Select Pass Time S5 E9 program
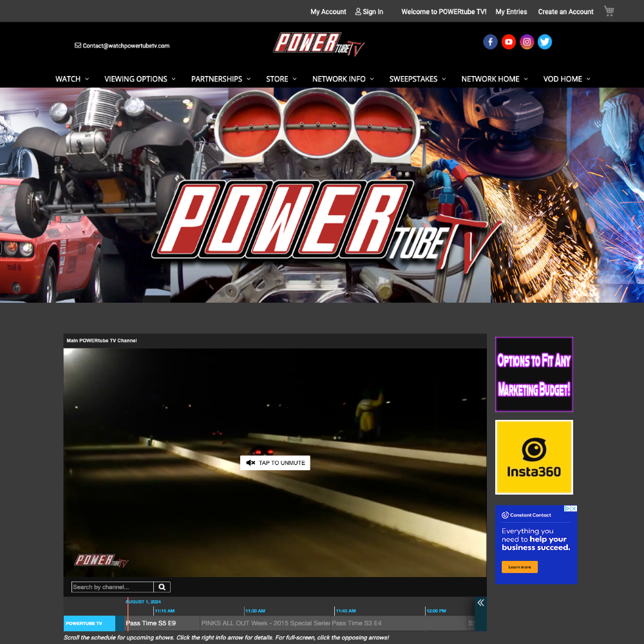Image resolution: width=644 pixels, height=644 pixels. [163, 623]
